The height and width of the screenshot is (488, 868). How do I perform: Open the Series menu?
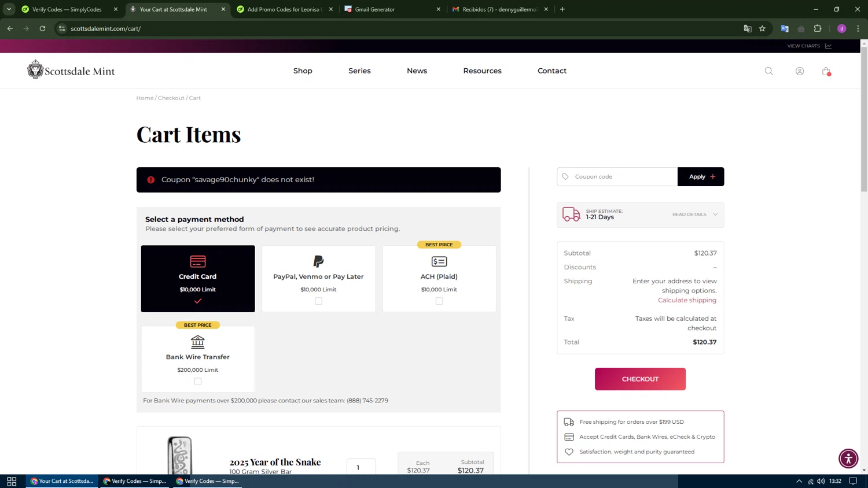point(359,71)
